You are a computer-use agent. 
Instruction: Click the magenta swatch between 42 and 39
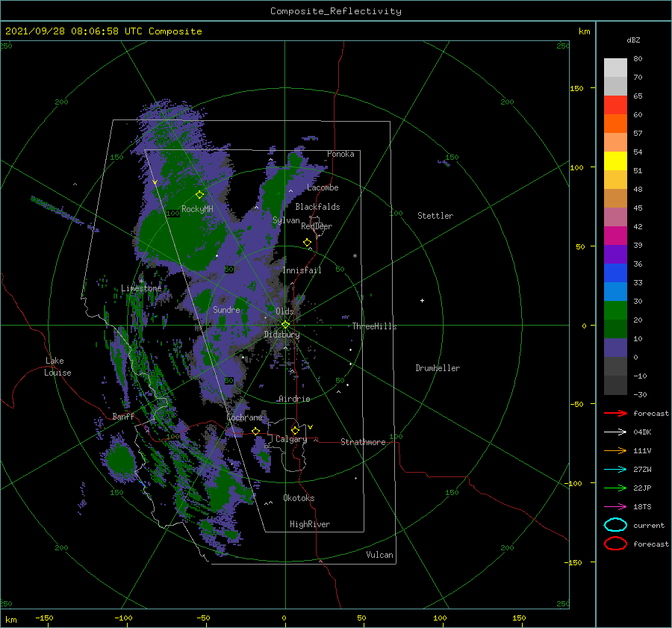pyautogui.click(x=615, y=235)
